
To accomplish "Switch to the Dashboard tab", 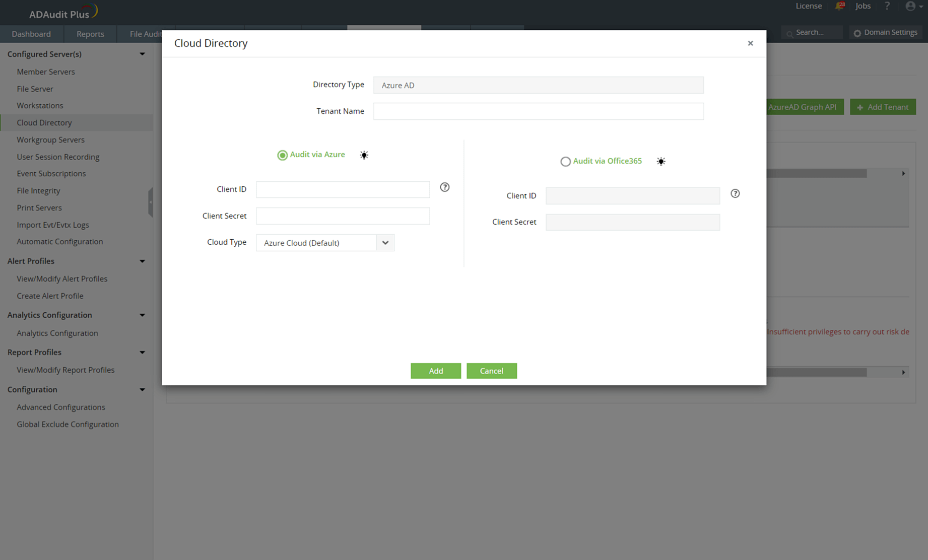I will pyautogui.click(x=32, y=34).
